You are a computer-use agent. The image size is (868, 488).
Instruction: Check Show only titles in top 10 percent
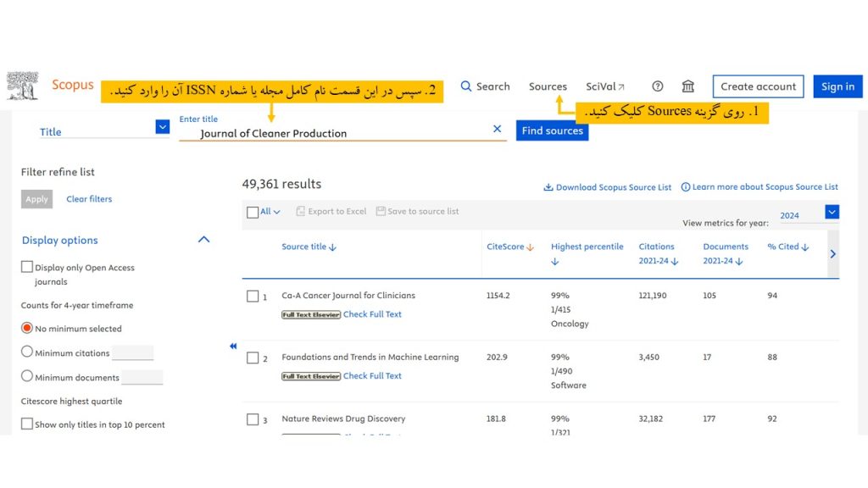pos(26,424)
